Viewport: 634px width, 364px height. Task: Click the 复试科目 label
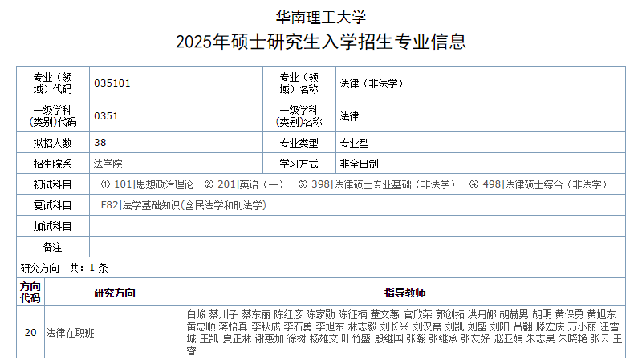[52, 205]
